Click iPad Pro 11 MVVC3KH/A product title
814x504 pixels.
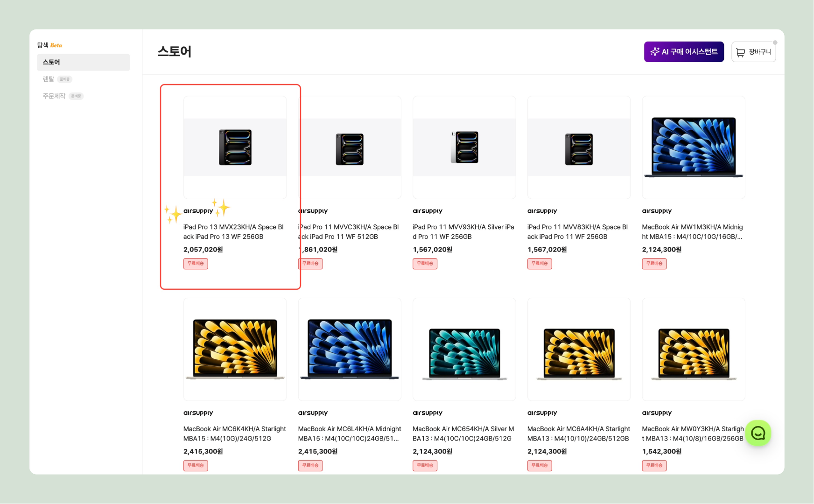[349, 232]
